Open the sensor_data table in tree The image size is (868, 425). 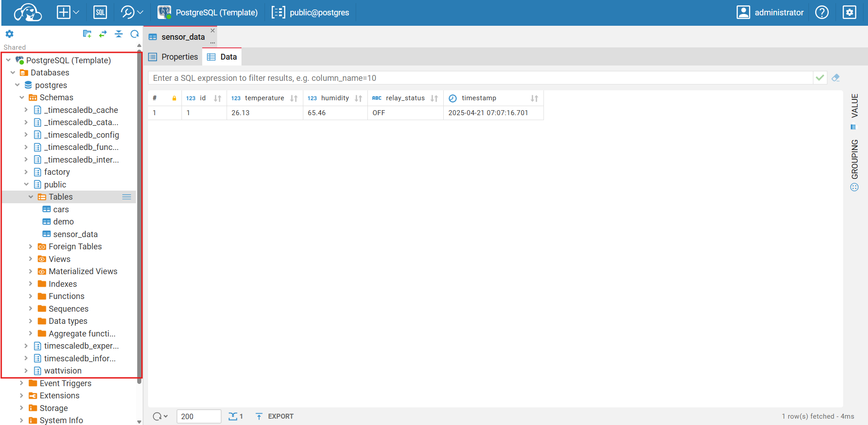click(x=75, y=234)
